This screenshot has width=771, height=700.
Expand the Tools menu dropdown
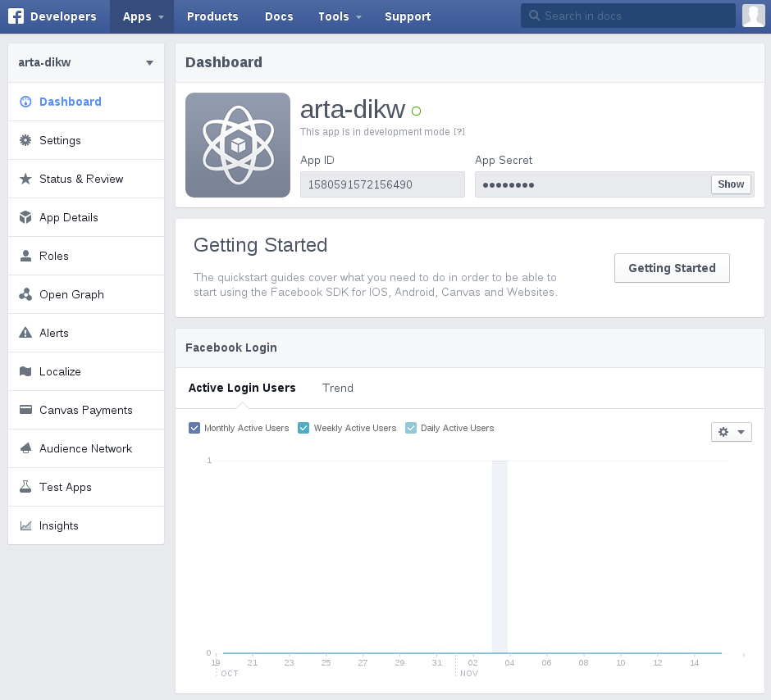pyautogui.click(x=339, y=16)
